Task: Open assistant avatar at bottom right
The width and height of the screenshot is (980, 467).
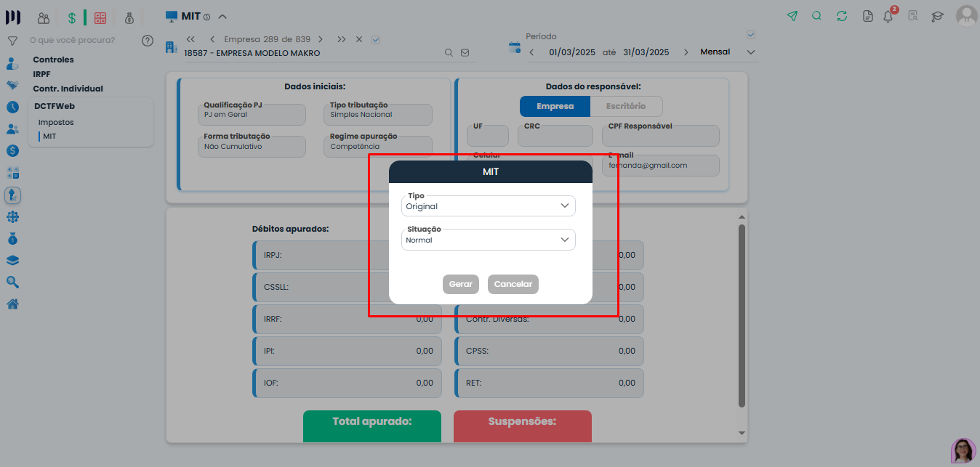Action: click(x=963, y=450)
